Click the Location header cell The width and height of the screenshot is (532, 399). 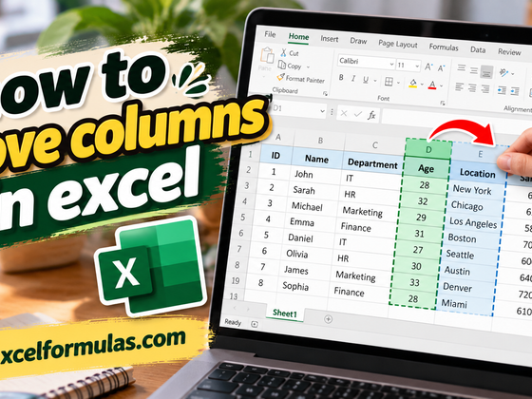click(x=478, y=173)
